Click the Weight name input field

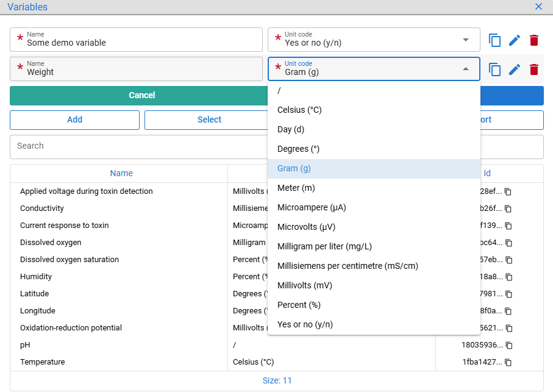tap(136, 69)
